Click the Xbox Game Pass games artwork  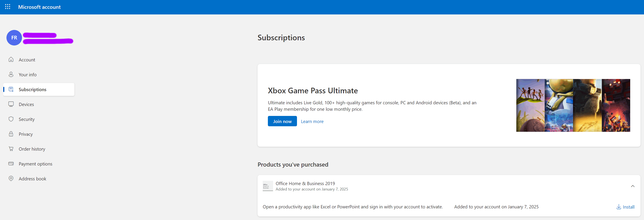pyautogui.click(x=573, y=105)
